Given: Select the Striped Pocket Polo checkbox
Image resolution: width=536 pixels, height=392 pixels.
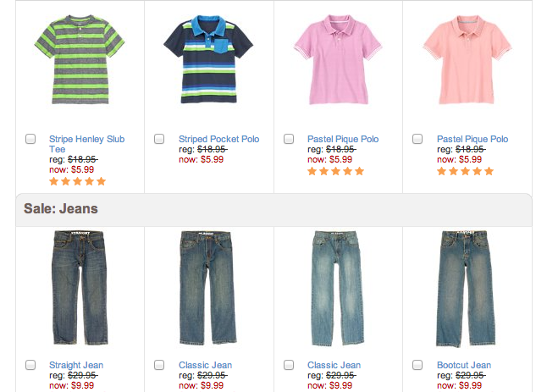Looking at the screenshot, I should click(x=159, y=139).
